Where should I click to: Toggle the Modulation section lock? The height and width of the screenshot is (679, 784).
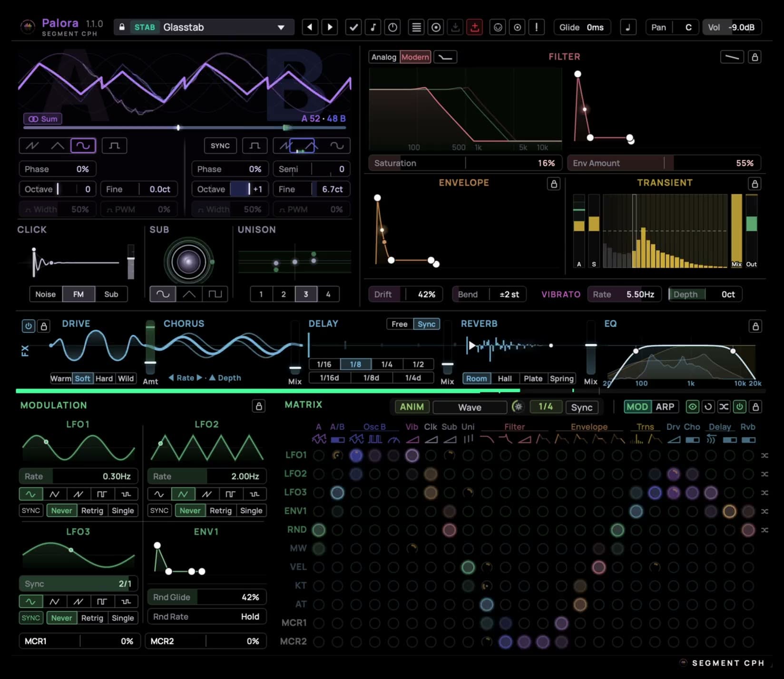click(x=259, y=406)
